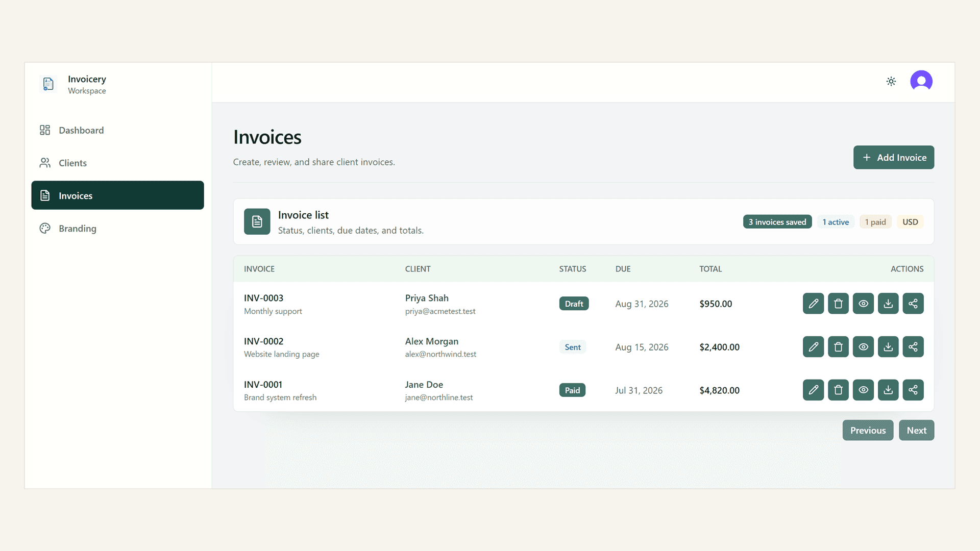This screenshot has width=980, height=551.
Task: Click invoice number INV-0002
Action: 263,341
